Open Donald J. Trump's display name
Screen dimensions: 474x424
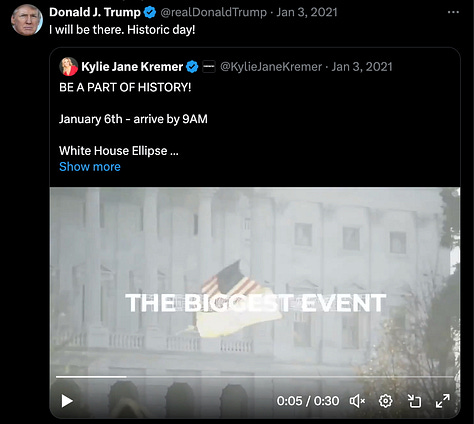pos(95,12)
